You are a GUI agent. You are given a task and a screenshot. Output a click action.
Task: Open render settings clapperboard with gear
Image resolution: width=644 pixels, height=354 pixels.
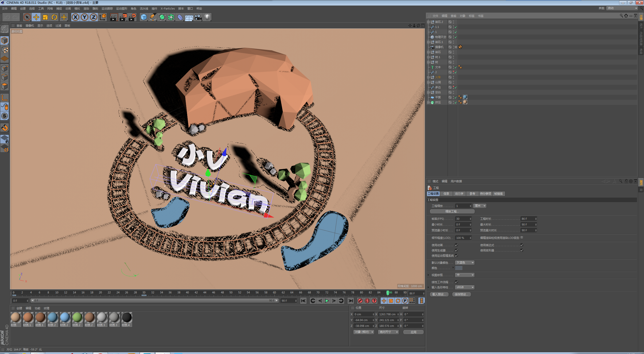click(x=132, y=17)
